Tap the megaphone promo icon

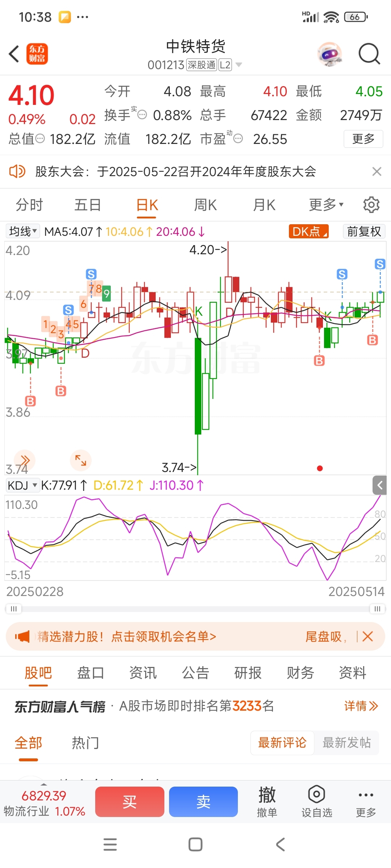coord(22,637)
